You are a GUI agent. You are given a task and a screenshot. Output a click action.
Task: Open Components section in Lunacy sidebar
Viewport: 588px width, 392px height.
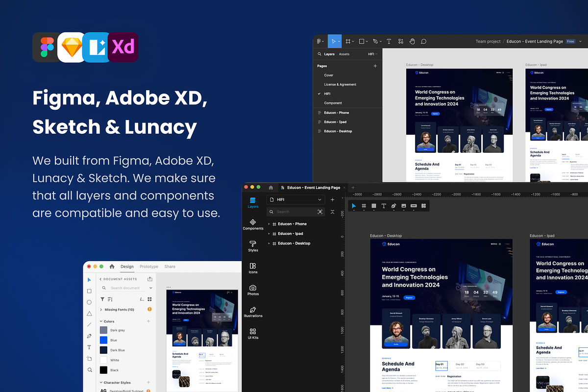coord(253,225)
